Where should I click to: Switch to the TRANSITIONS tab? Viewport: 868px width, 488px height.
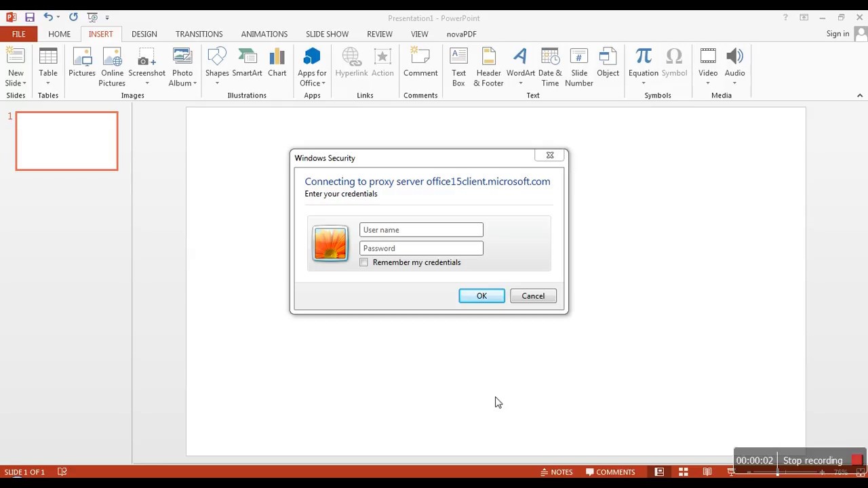pyautogui.click(x=199, y=34)
